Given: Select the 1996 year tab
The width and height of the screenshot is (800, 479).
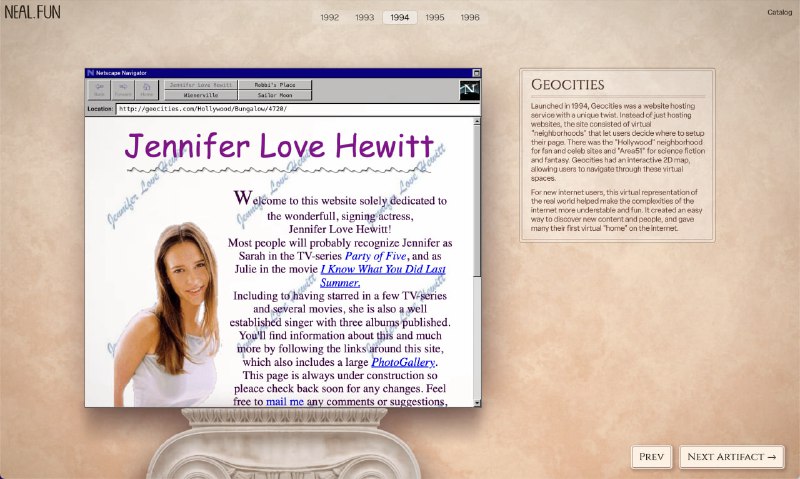Looking at the screenshot, I should pos(470,17).
